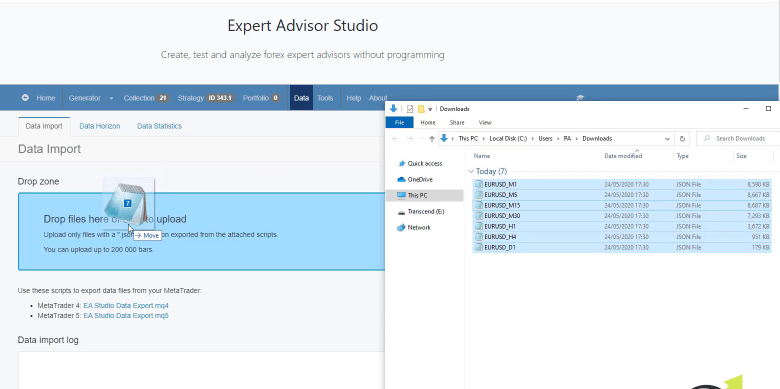Click the Up arrow in File Explorer
The height and width of the screenshot is (389, 780).
tap(432, 139)
